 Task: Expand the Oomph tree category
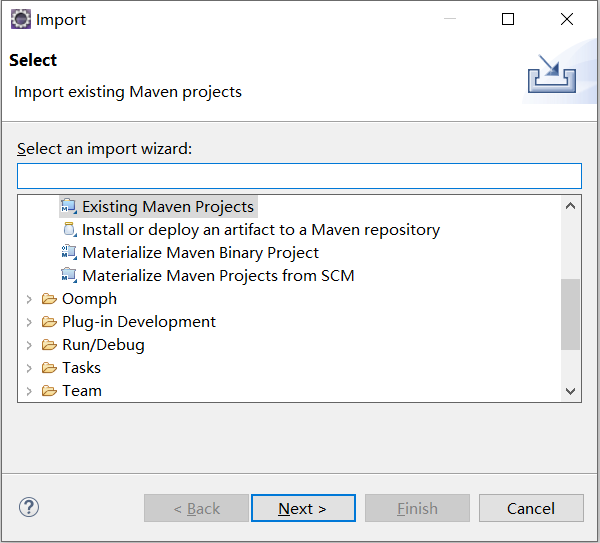point(29,299)
